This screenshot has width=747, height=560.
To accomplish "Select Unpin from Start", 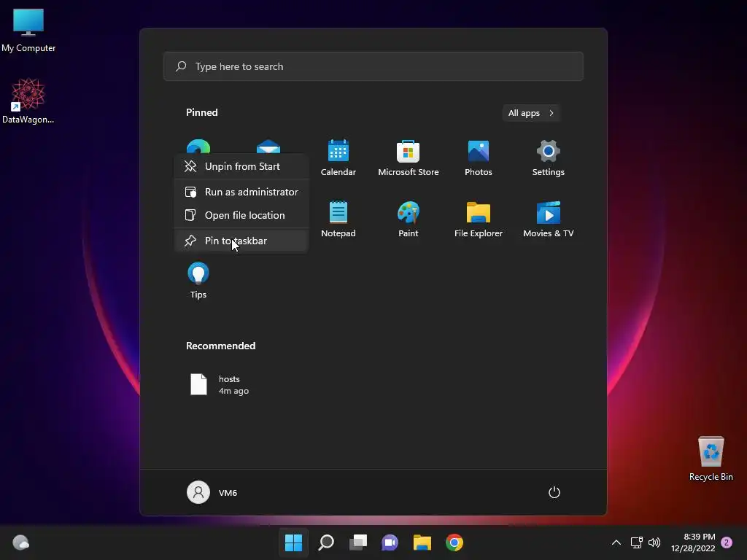I will (x=241, y=166).
